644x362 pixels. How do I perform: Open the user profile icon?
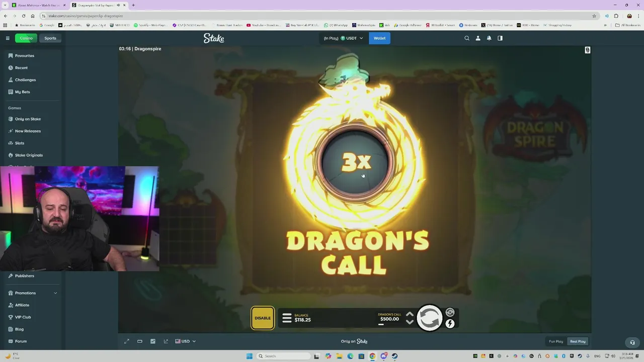pyautogui.click(x=478, y=38)
